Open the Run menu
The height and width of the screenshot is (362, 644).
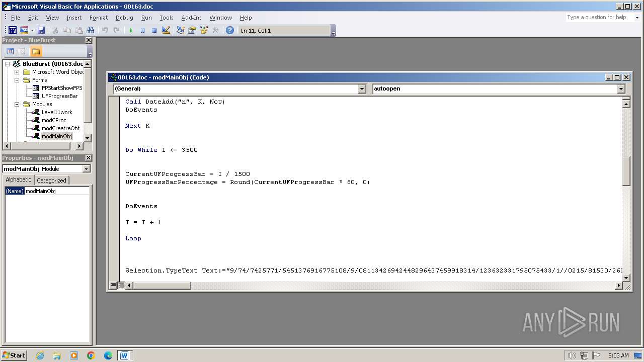point(146,18)
